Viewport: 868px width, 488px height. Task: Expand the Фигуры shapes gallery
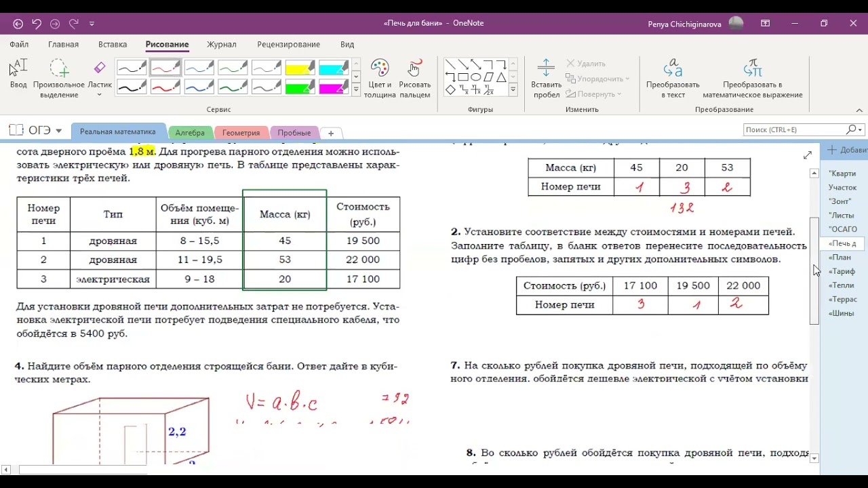513,89
